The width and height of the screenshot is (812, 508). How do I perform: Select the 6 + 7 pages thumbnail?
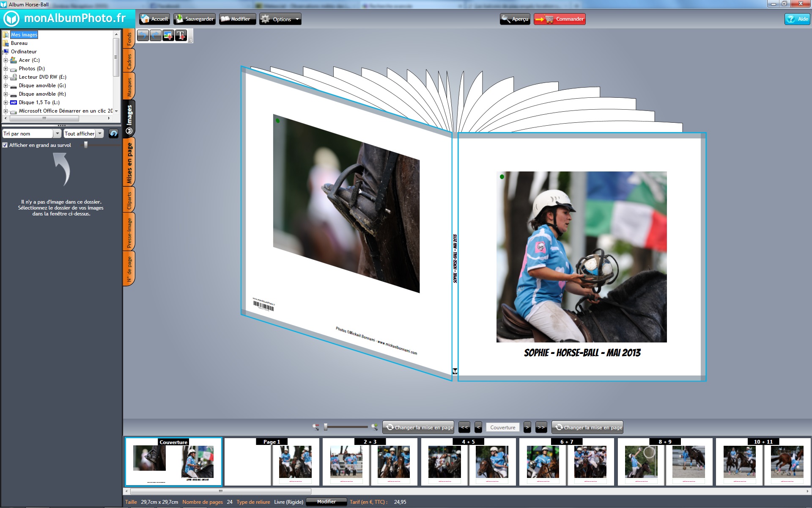coord(567,462)
